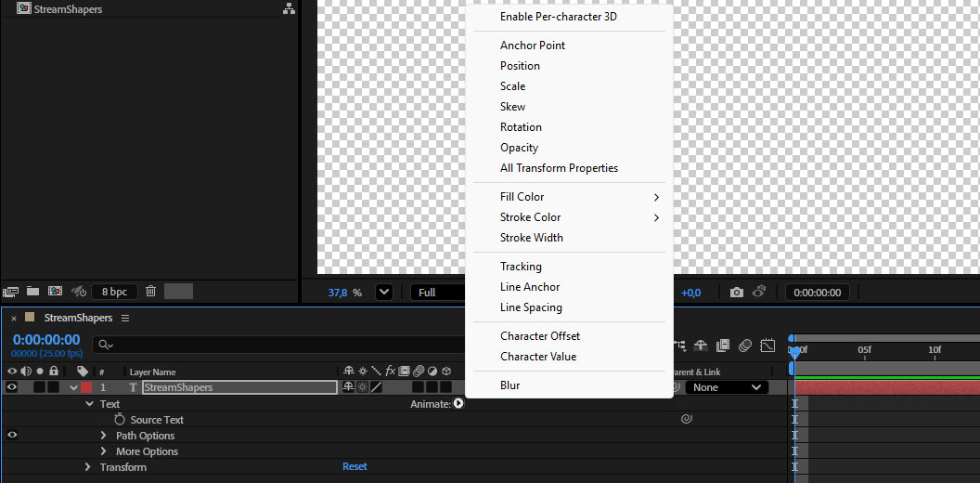
Task: Click the effects fx column header icon
Action: pos(391,371)
